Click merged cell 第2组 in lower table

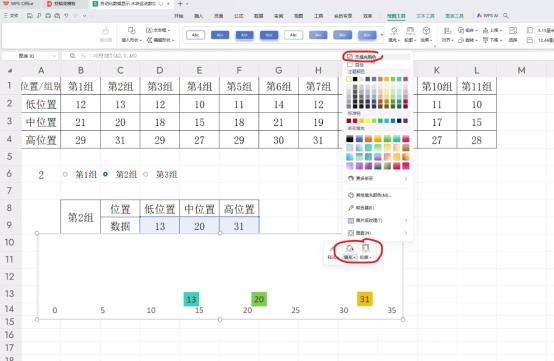pyautogui.click(x=81, y=217)
